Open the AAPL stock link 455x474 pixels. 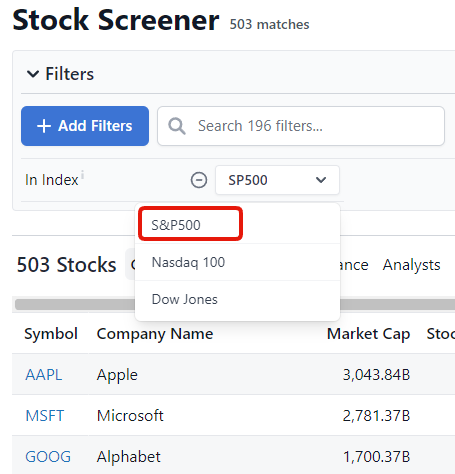tap(44, 375)
